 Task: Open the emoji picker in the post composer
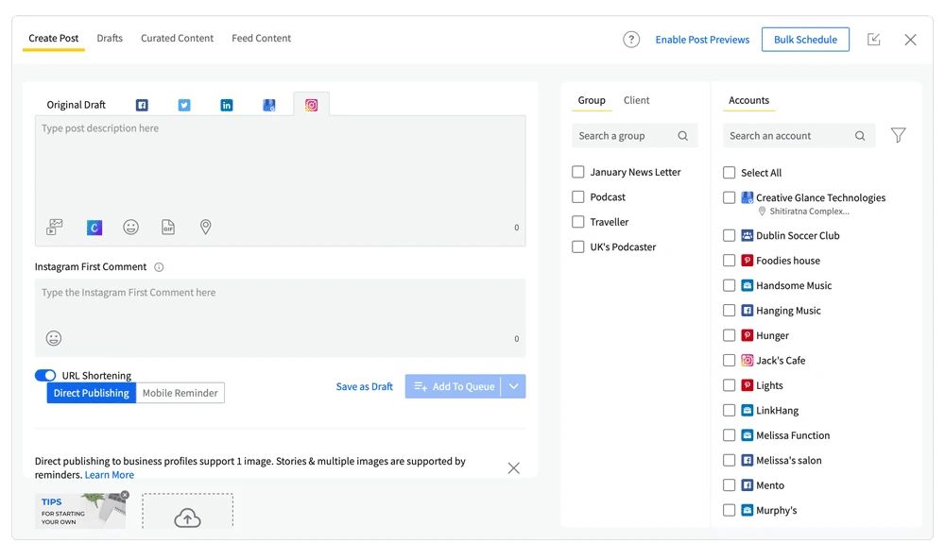130,227
